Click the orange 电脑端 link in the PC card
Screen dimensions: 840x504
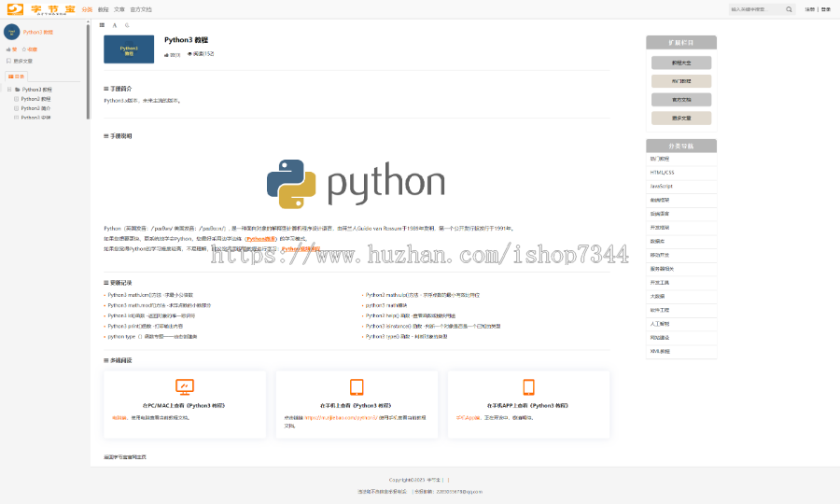[x=119, y=418]
